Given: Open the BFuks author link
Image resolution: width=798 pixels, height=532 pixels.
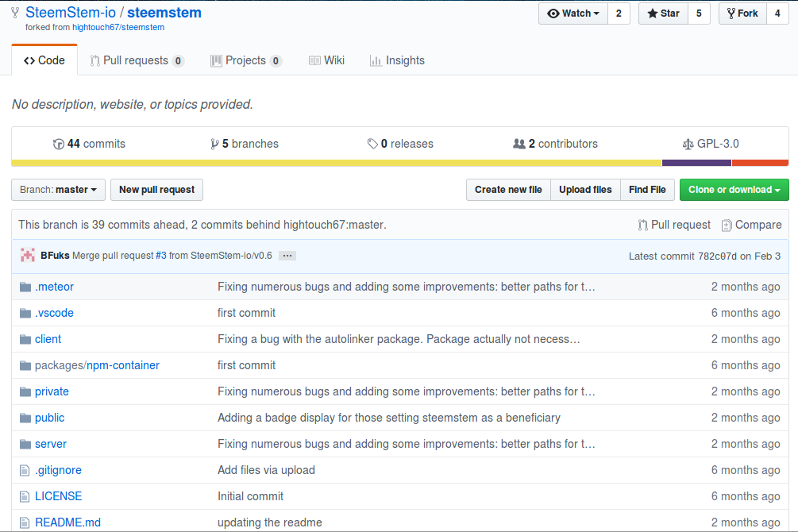Looking at the screenshot, I should pyautogui.click(x=55, y=256).
